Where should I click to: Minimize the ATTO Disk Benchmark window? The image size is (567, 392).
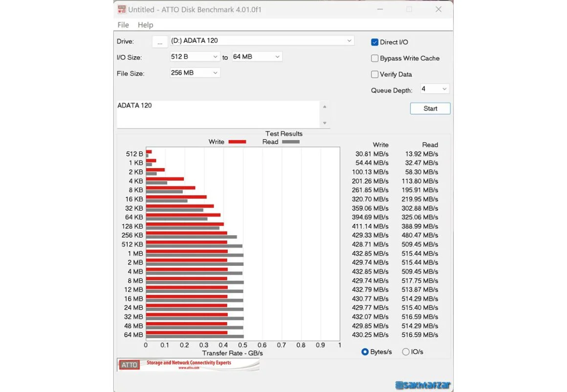point(380,9)
